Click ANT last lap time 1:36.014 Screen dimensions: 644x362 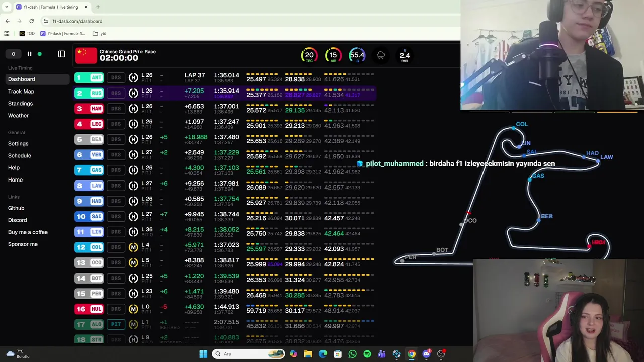pyautogui.click(x=226, y=75)
